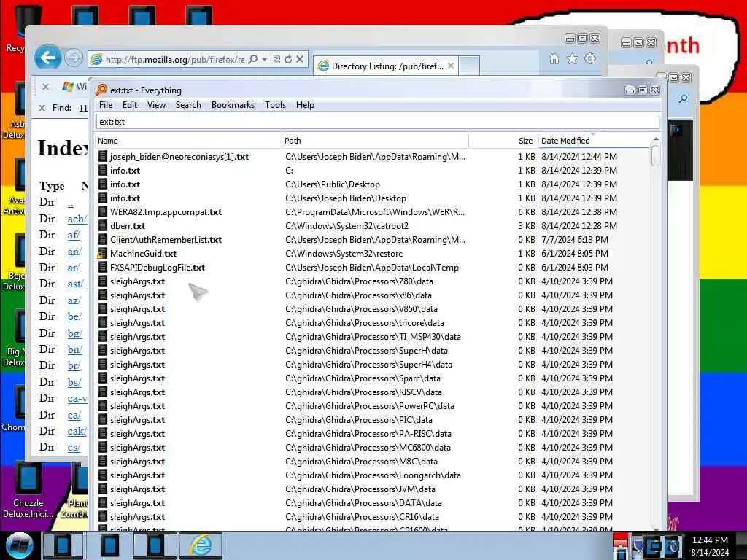Select sleighArgs.txt in x86 data path
Viewport: 747px width, 560px height.
(137, 295)
